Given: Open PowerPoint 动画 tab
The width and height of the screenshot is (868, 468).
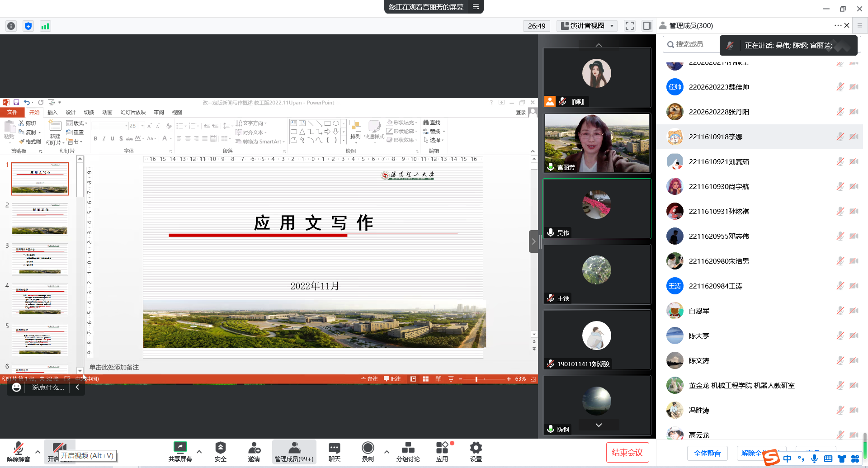Looking at the screenshot, I should pos(107,113).
